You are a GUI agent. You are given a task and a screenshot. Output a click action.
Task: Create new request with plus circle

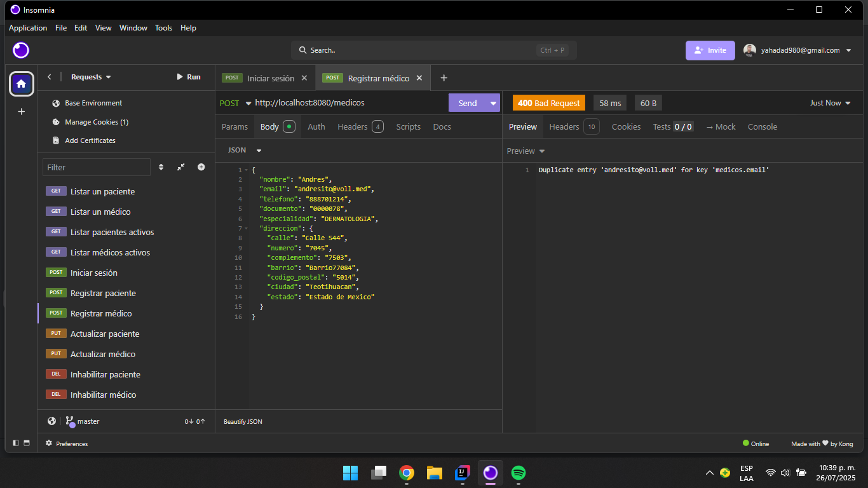201,167
